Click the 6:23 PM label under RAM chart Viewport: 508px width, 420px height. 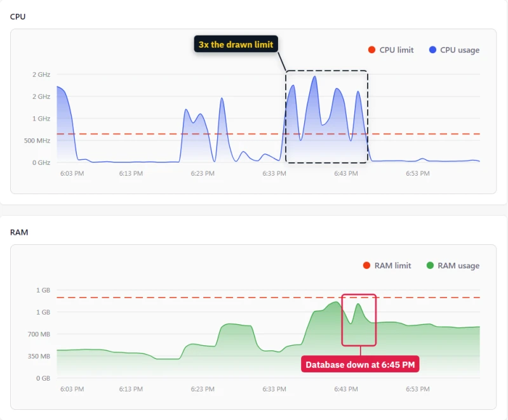pos(203,389)
